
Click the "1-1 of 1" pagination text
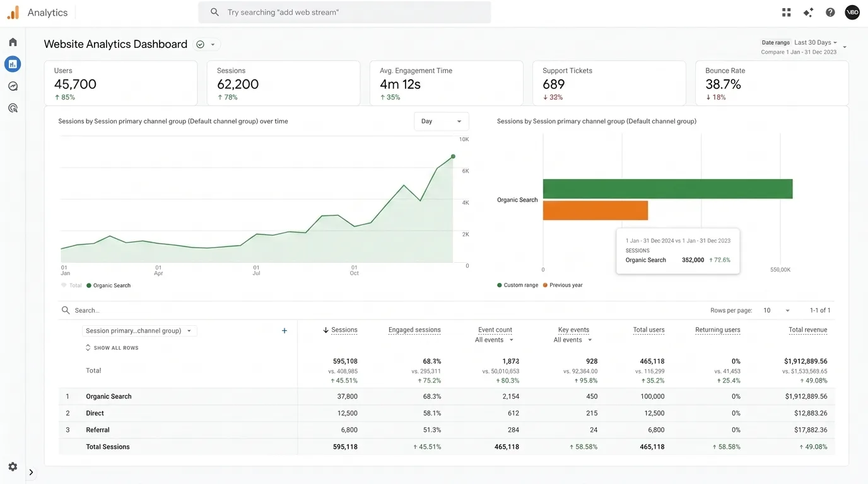click(820, 311)
